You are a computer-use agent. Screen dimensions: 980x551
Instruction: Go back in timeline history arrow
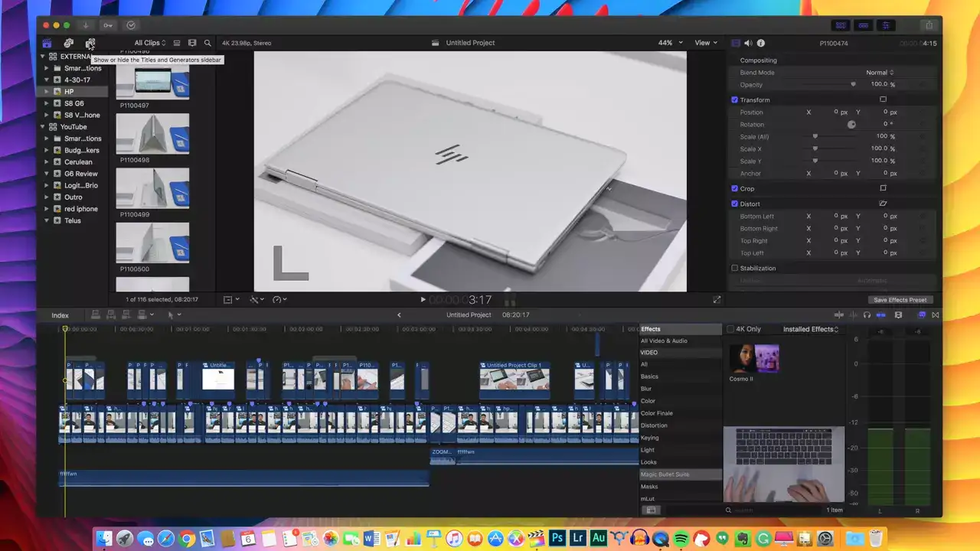[x=399, y=315]
